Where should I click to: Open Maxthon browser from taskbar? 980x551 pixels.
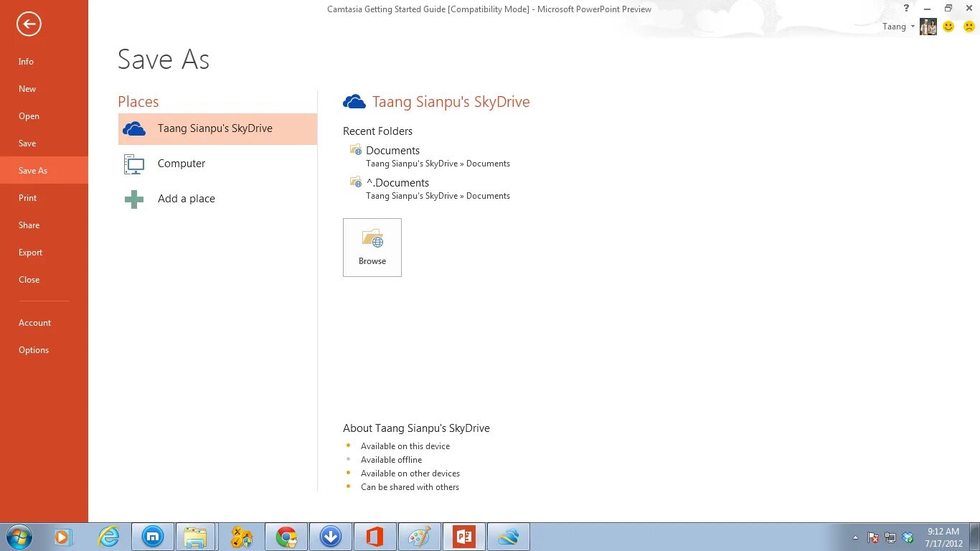pyautogui.click(x=153, y=537)
